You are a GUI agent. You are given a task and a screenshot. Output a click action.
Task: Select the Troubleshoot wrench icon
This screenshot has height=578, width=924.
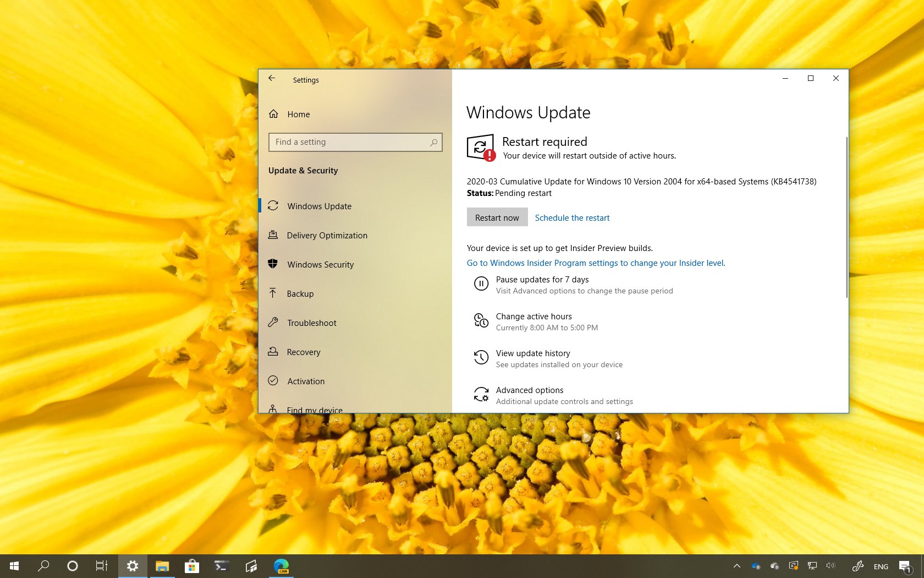click(x=273, y=323)
